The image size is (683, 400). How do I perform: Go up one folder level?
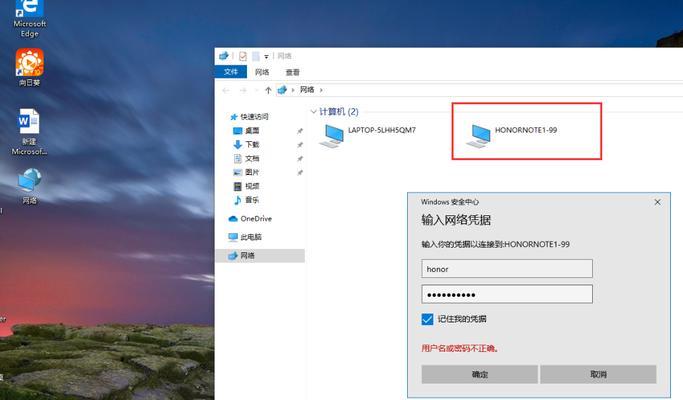coord(268,90)
